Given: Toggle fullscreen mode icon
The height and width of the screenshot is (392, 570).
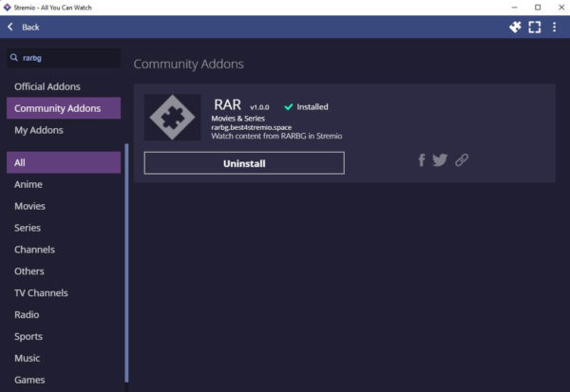Looking at the screenshot, I should point(534,27).
